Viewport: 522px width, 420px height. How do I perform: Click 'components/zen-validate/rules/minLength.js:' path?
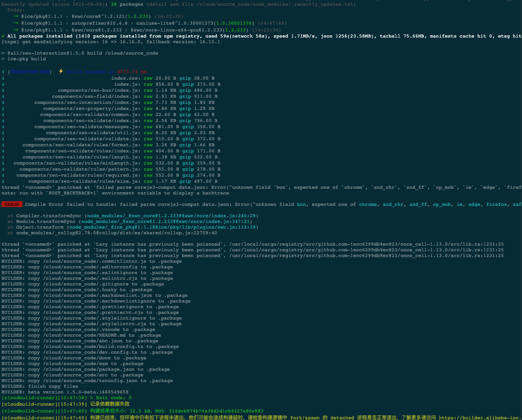(x=77, y=163)
